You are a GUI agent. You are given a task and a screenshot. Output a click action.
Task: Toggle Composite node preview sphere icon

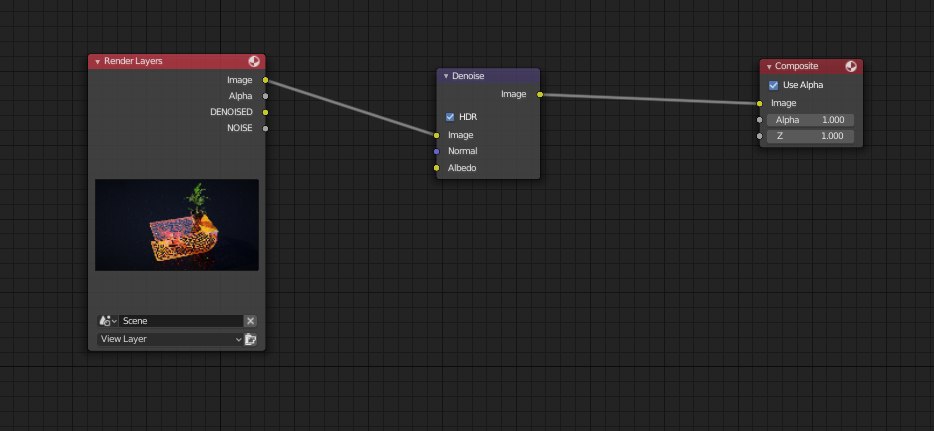click(851, 66)
